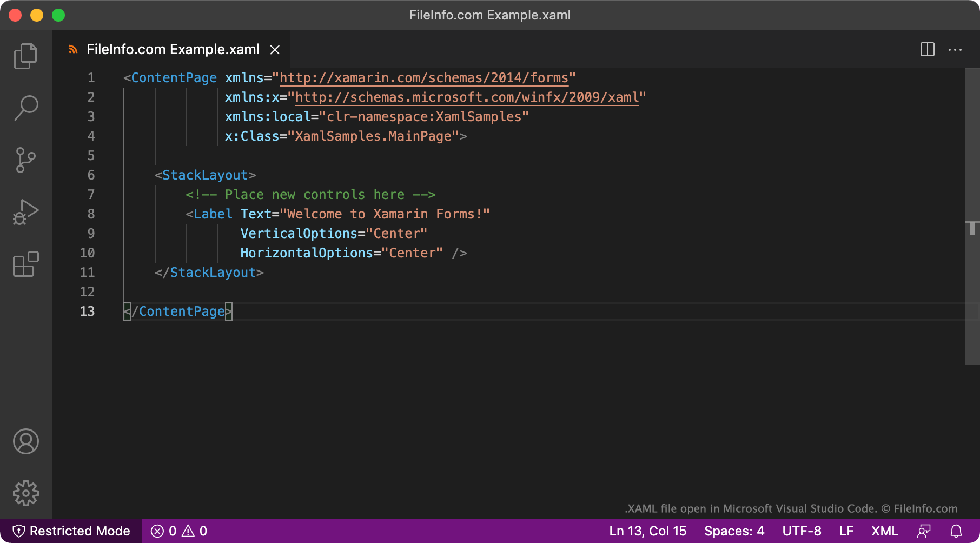
Task: Change file encoding via the UTF-8 selector
Action: (x=802, y=531)
